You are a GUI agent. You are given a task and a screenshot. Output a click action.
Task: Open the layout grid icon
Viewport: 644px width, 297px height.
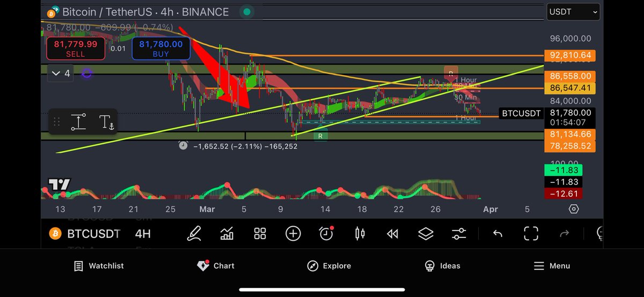(x=260, y=233)
